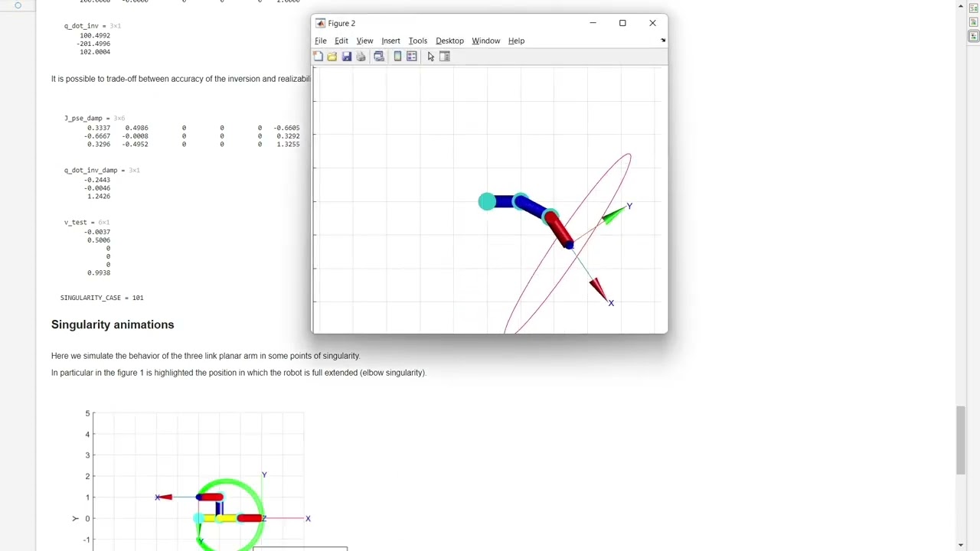This screenshot has height=551, width=980.
Task: Open Edit menu in Figure 2
Action: [341, 41]
